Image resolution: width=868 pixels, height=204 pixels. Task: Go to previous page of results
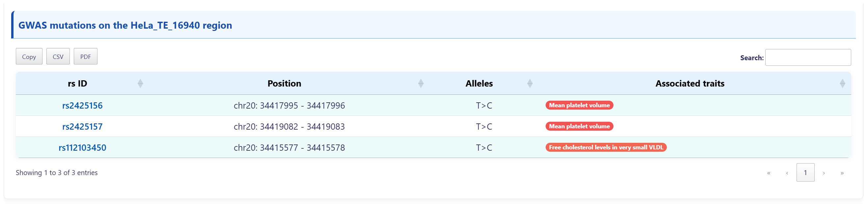point(787,173)
